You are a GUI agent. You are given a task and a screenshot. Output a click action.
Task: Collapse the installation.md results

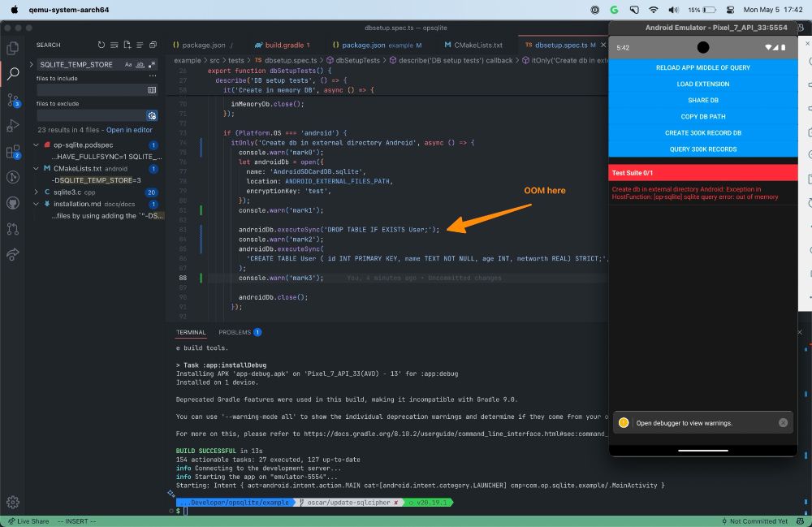pos(36,204)
